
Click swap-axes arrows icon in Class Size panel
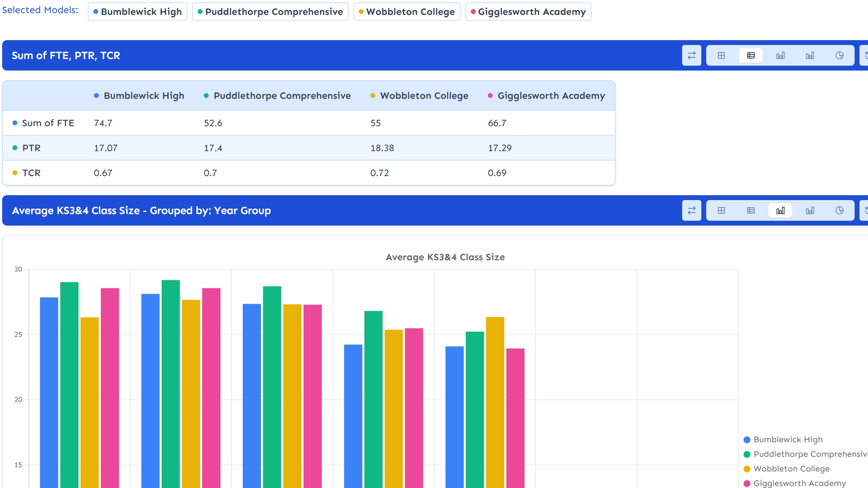(x=691, y=210)
